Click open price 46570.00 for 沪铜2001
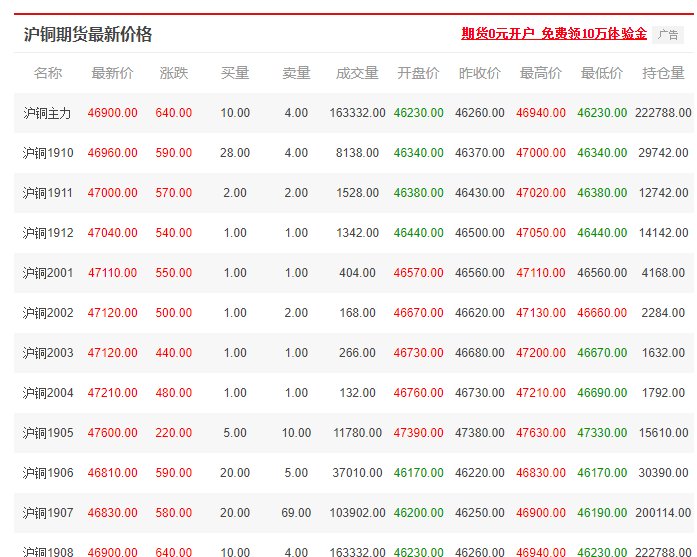697x557 pixels. tap(418, 273)
